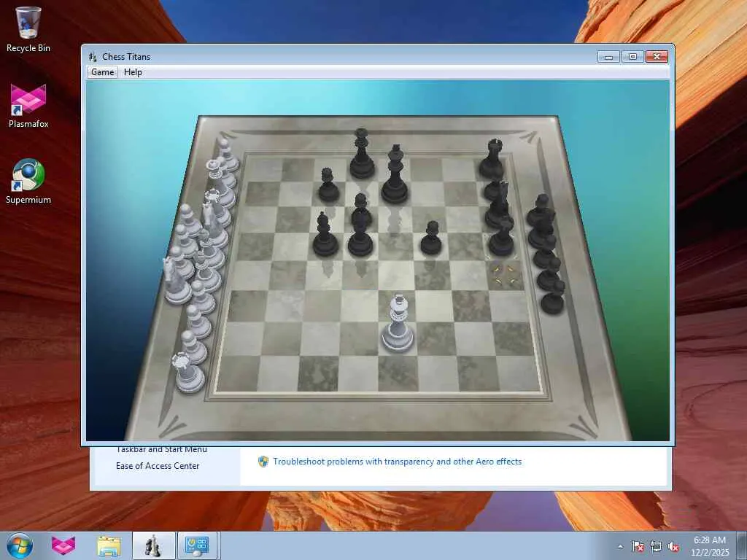Screen dimensions: 747x560
Task: Minimize the Chess Titans window
Action: click(608, 57)
